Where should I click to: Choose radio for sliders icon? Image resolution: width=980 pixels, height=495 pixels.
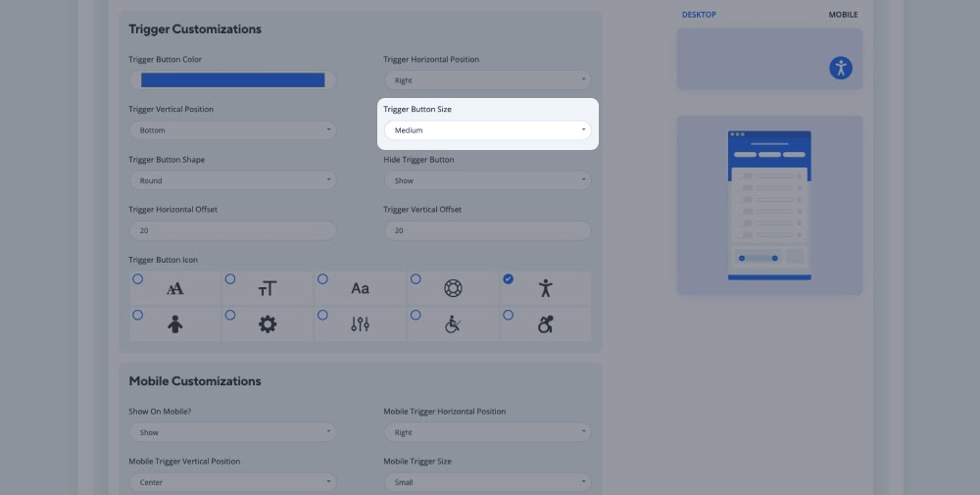[x=322, y=315]
